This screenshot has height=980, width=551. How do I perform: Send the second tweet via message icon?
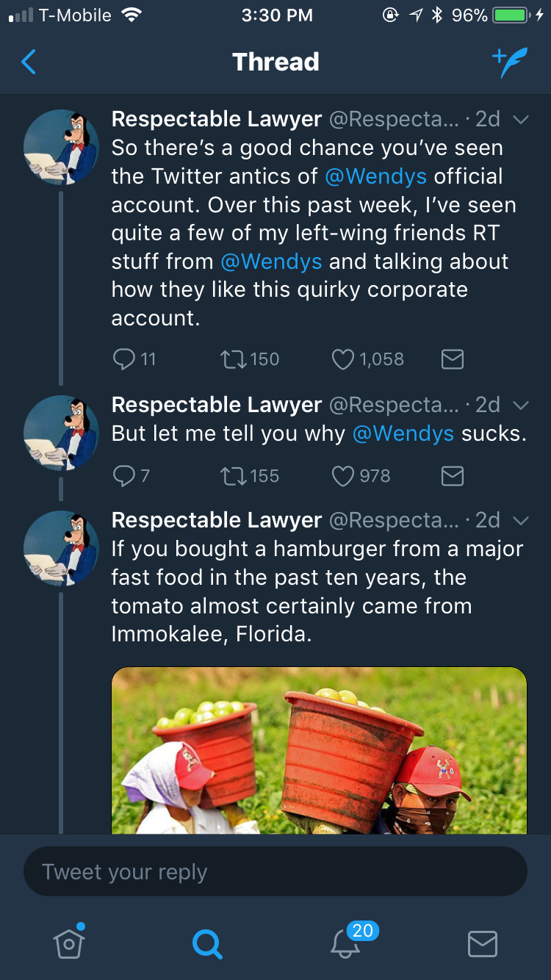coord(452,476)
